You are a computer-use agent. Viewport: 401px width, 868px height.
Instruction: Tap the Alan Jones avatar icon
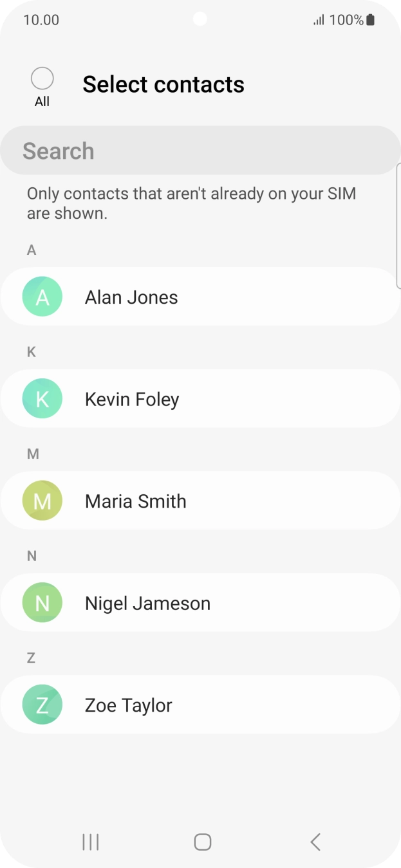point(42,297)
